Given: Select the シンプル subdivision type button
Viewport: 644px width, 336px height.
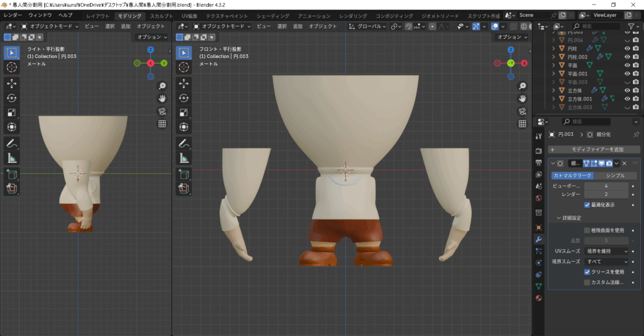Looking at the screenshot, I should click(616, 176).
